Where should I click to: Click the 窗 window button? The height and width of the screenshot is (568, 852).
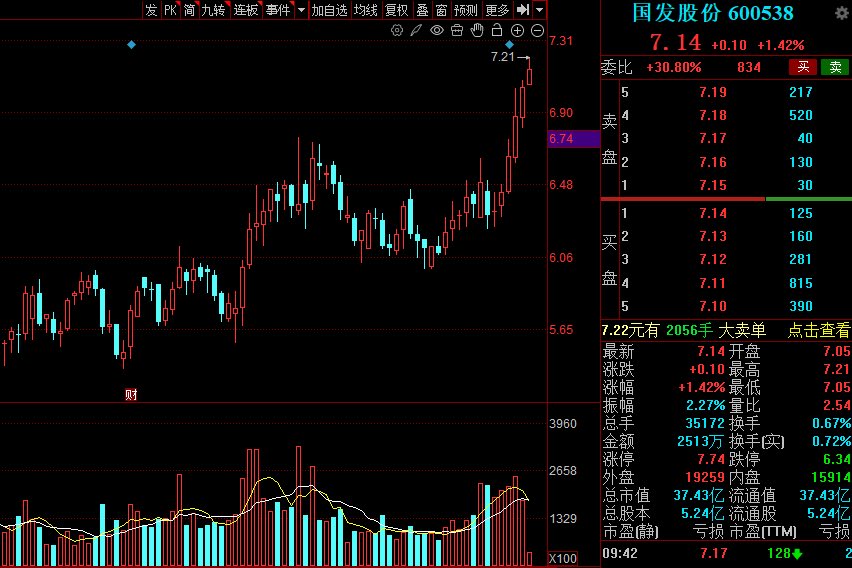pyautogui.click(x=441, y=10)
